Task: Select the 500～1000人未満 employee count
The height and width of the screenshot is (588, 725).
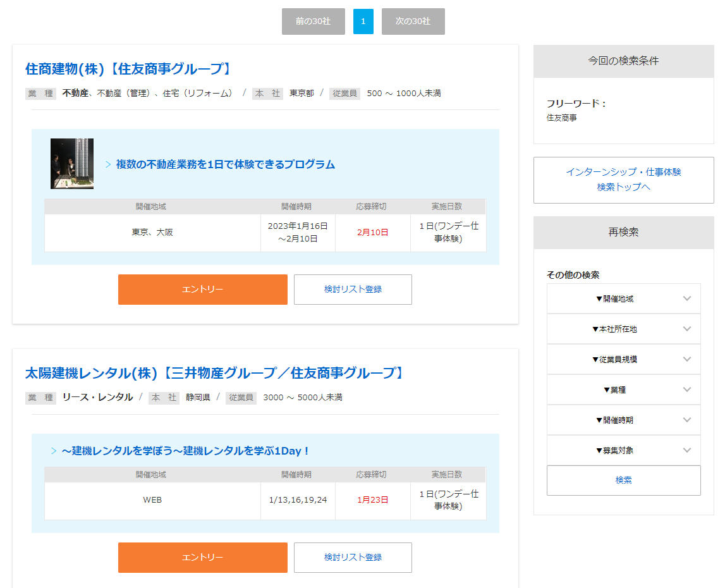Action: click(x=404, y=94)
